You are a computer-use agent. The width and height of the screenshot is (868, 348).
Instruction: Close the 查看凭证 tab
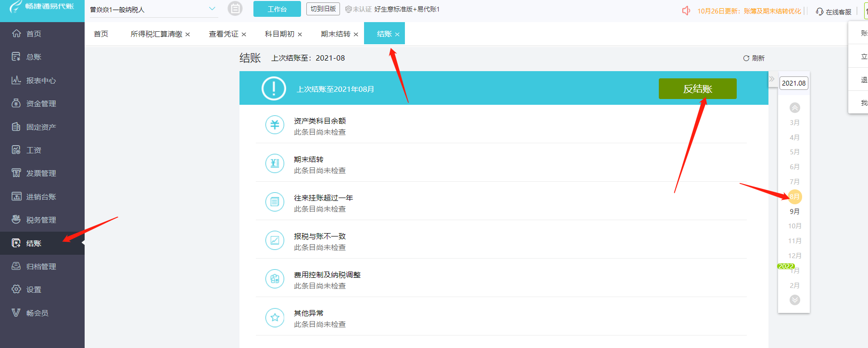(244, 34)
